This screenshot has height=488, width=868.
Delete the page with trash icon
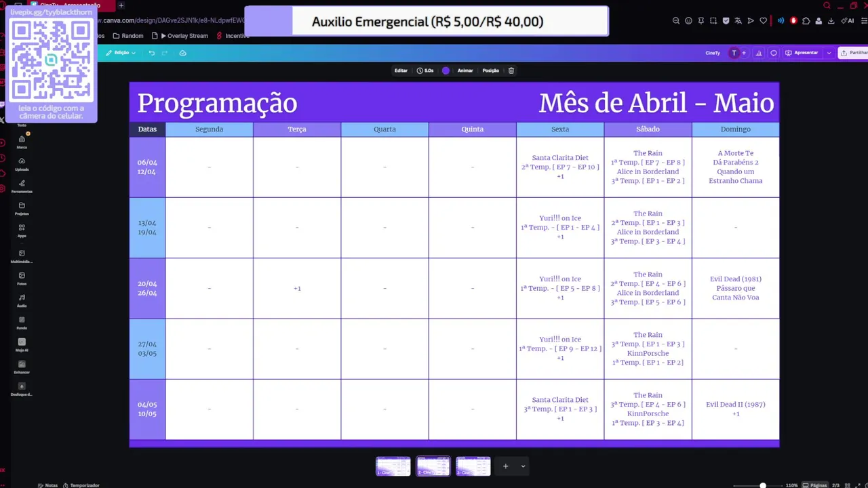(511, 70)
